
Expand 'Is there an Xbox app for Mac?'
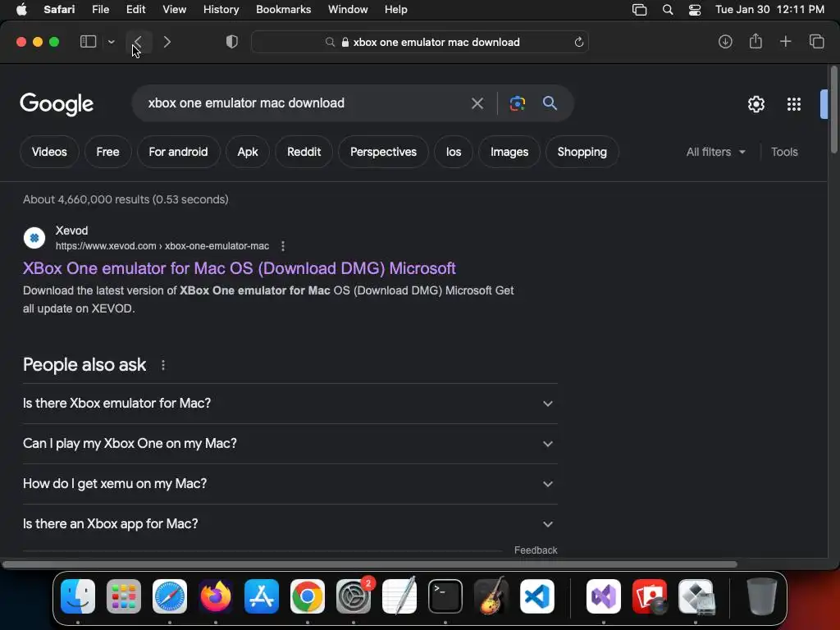tap(290, 524)
